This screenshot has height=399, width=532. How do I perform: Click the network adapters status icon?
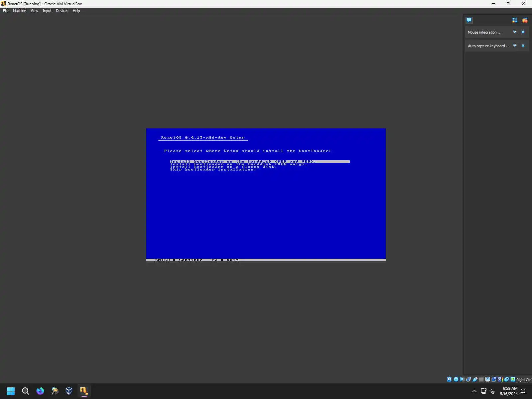(x=468, y=379)
